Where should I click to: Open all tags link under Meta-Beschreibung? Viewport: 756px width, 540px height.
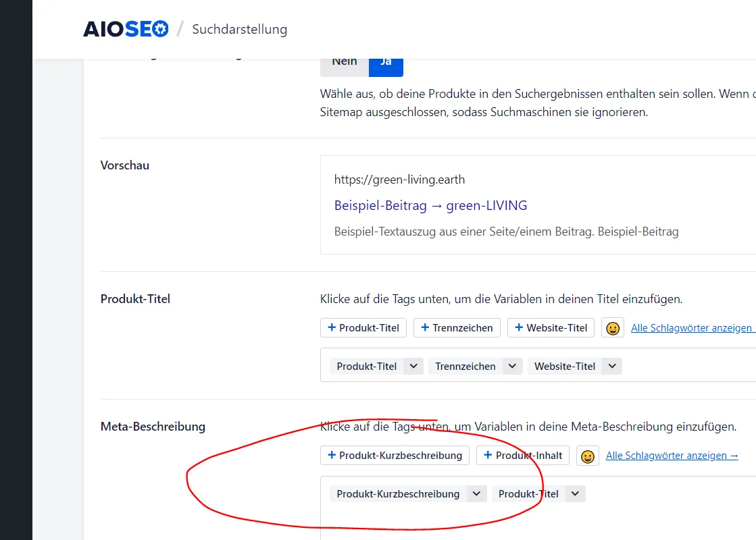(x=672, y=456)
